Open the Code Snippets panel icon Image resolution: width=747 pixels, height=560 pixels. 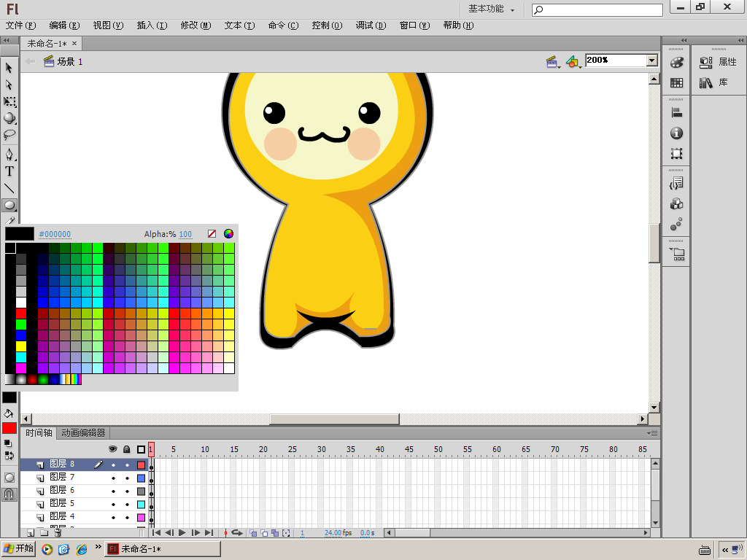676,183
